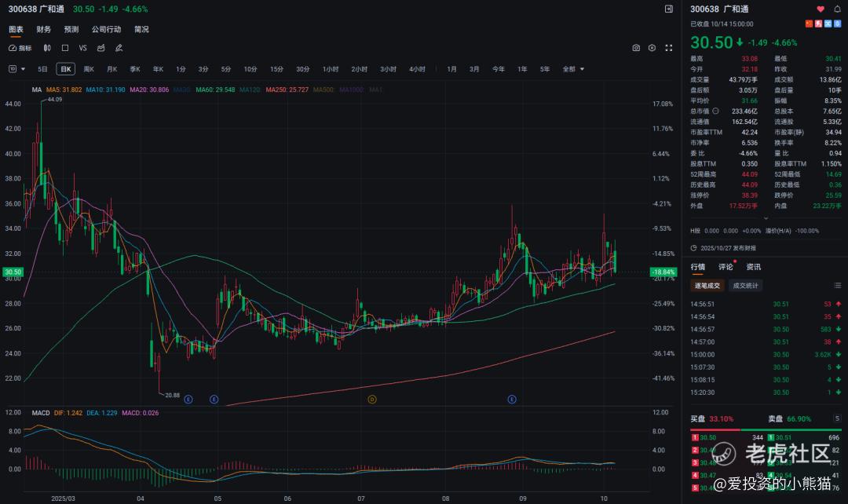
Task: Select 3月 range
Action: 474,69
